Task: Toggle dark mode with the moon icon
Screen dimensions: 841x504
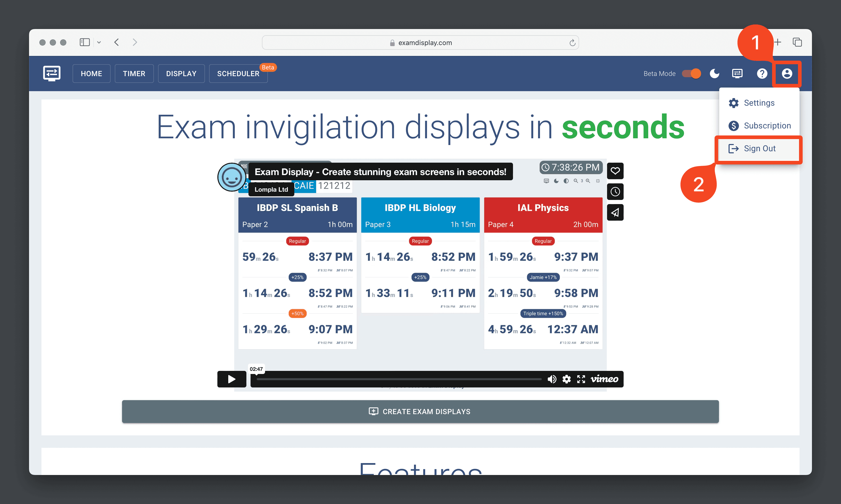Action: (714, 74)
